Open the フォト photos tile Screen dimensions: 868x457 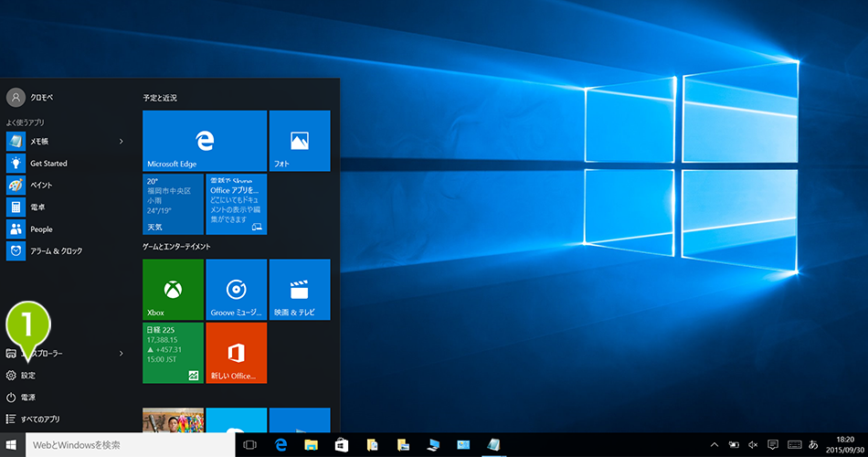pyautogui.click(x=300, y=141)
